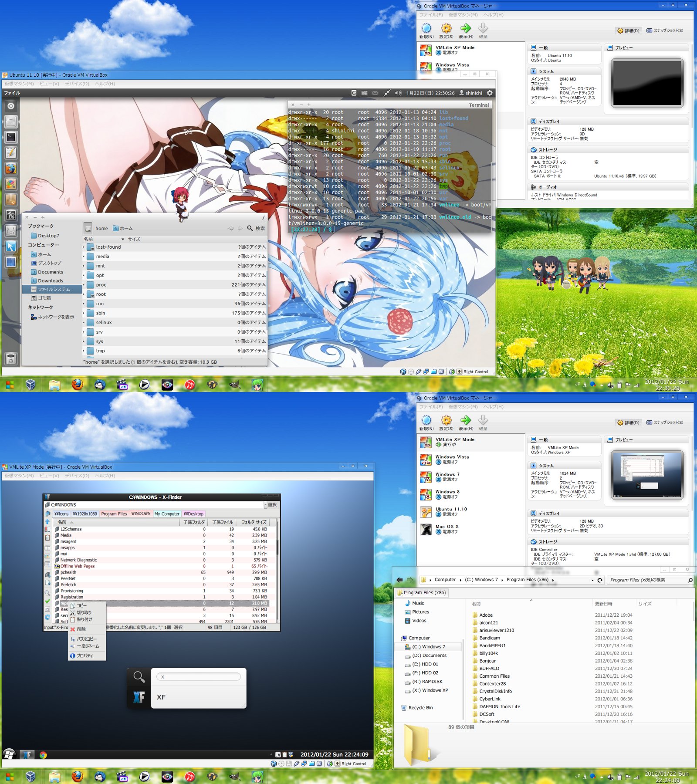Click the blue up-arrow icon in X-Finder sidebar
Image resolution: width=697 pixels, height=784 pixels.
(x=47, y=522)
